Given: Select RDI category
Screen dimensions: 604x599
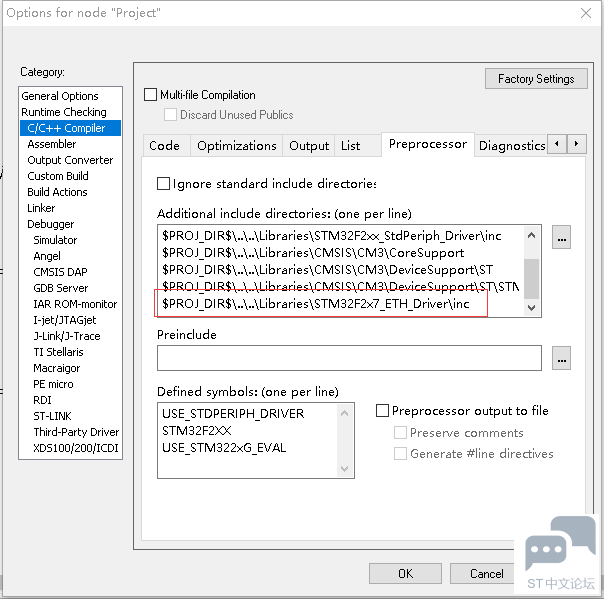Looking at the screenshot, I should tap(42, 400).
